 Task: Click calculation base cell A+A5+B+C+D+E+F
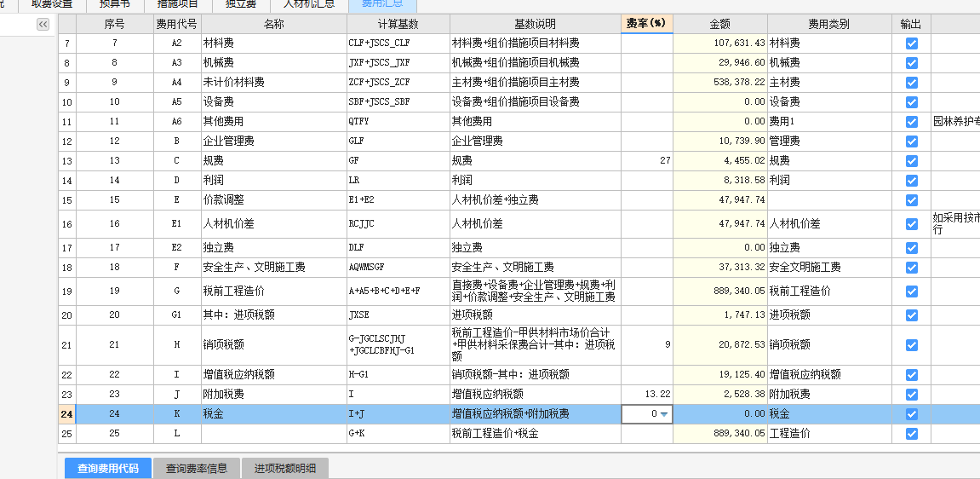coord(398,291)
